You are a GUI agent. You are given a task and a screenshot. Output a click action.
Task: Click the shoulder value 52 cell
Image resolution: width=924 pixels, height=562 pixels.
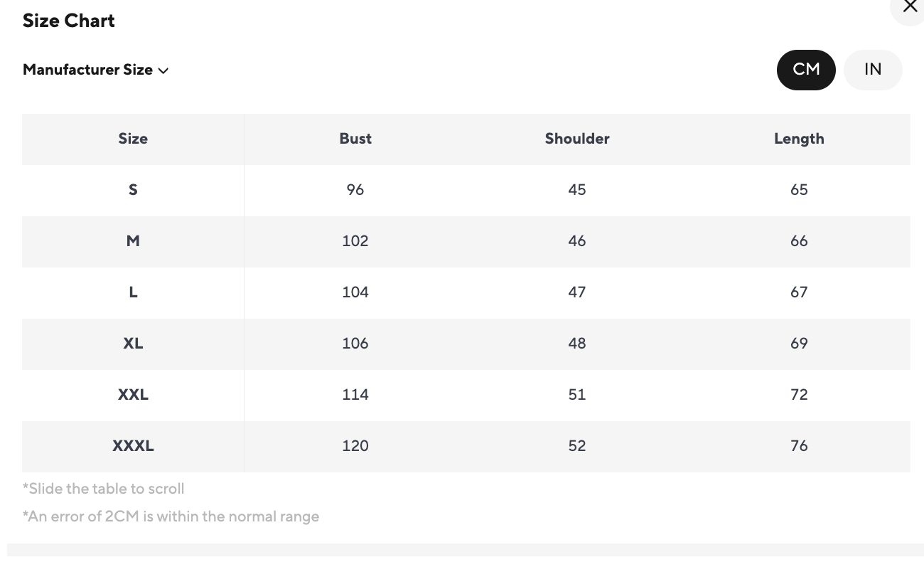tap(577, 446)
